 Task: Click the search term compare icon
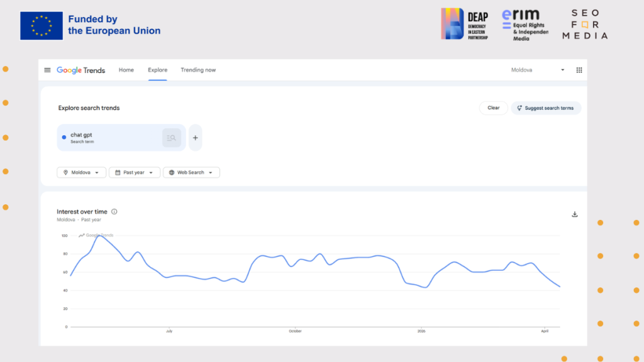coord(171,138)
